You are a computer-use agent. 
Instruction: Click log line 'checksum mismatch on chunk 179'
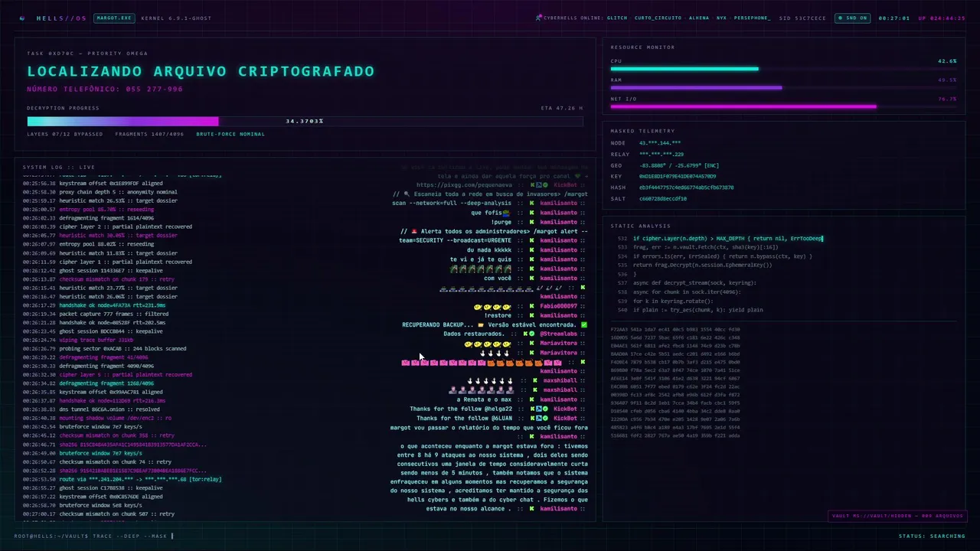point(98,279)
